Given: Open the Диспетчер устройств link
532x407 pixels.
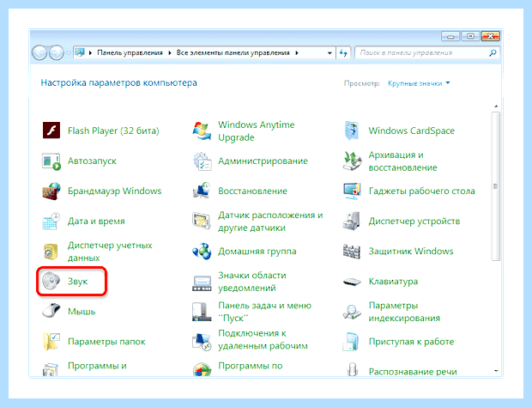Looking at the screenshot, I should click(414, 222).
